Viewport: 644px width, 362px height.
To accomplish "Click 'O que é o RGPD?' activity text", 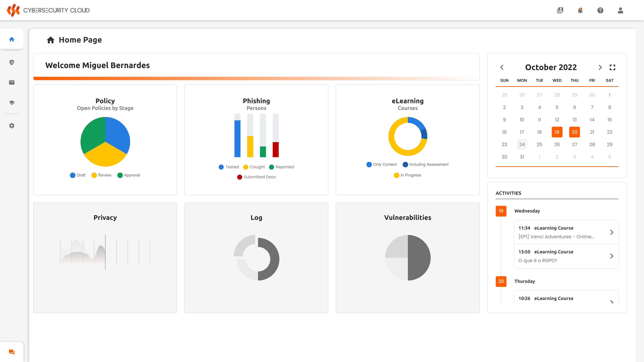I will [538, 260].
